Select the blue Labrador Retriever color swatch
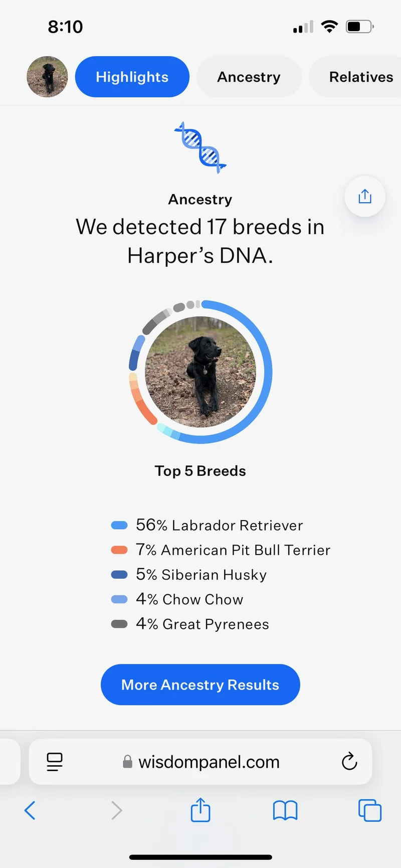 coord(119,525)
